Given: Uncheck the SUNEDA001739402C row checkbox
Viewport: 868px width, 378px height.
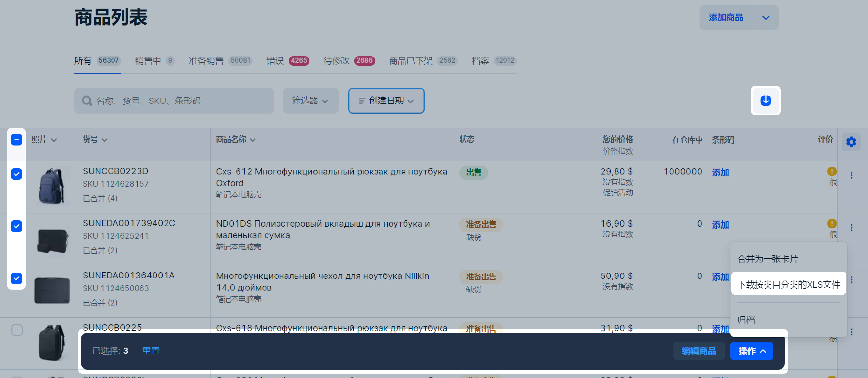Looking at the screenshot, I should (x=17, y=226).
